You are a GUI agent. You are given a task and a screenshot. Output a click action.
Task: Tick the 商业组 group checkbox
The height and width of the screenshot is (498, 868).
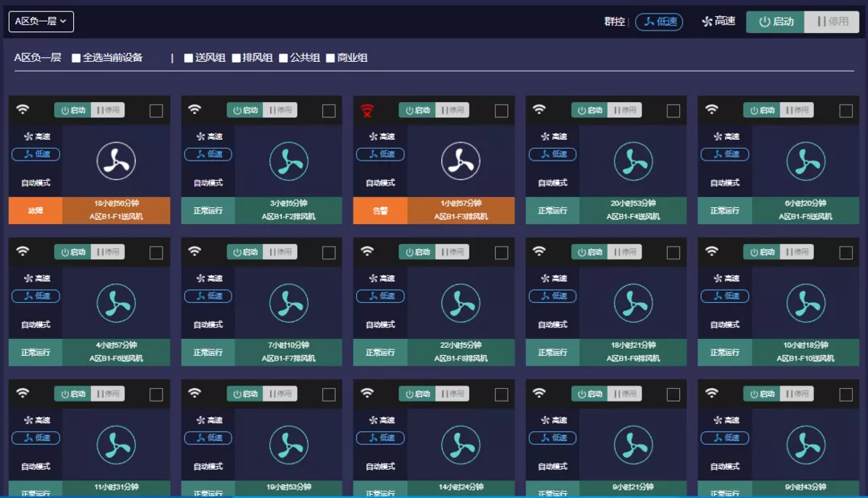[330, 58]
